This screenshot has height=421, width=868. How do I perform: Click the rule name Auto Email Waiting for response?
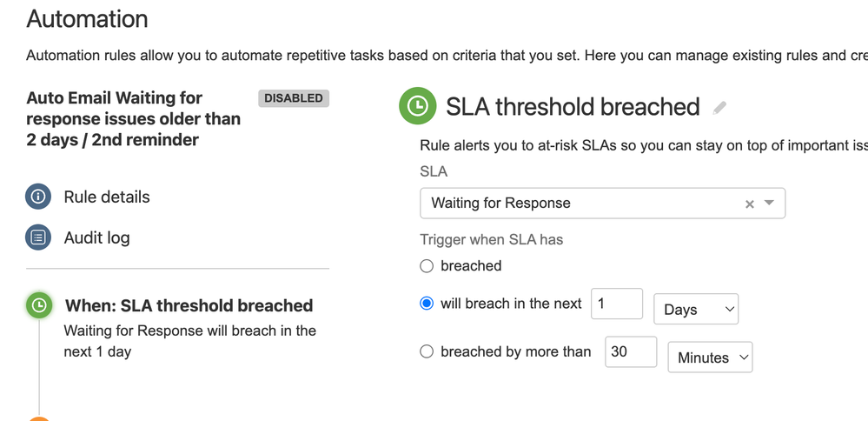tap(134, 118)
